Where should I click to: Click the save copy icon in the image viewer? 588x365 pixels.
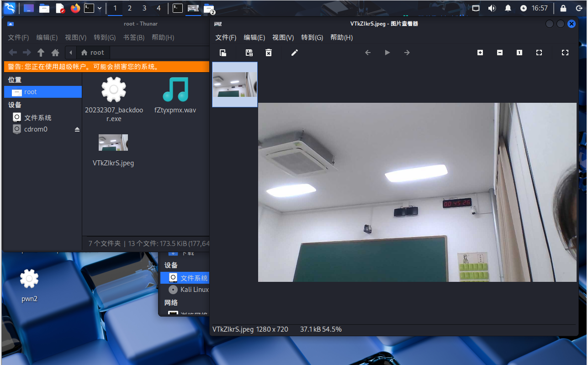(x=249, y=53)
